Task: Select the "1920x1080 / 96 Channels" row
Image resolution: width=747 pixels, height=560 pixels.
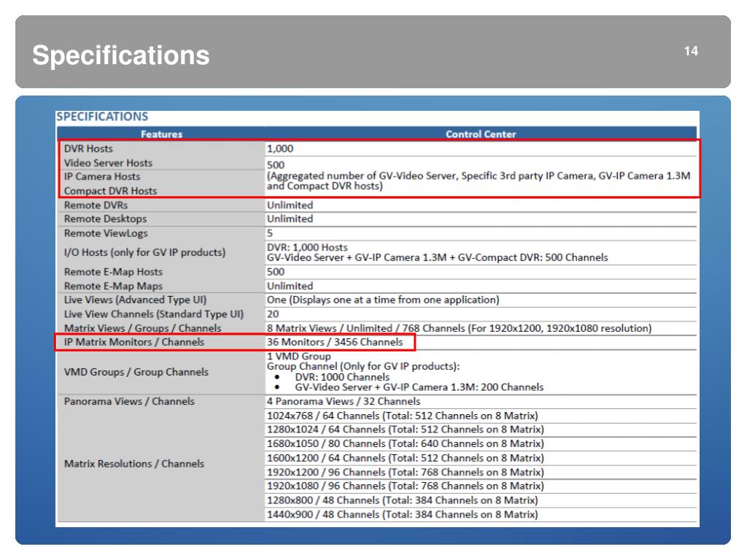Action: pyautogui.click(x=406, y=486)
